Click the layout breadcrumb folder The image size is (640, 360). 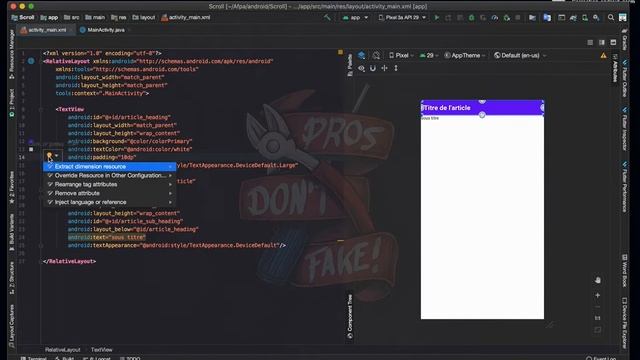click(x=144, y=18)
